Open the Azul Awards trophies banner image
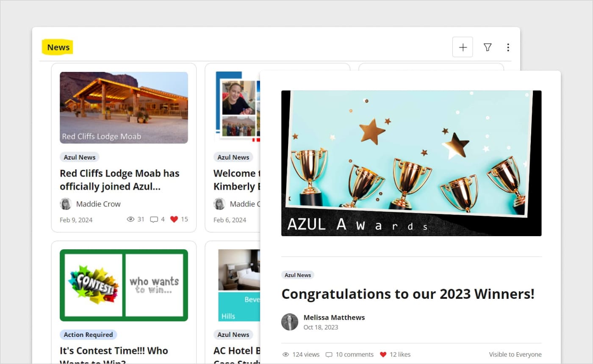 pos(411,163)
